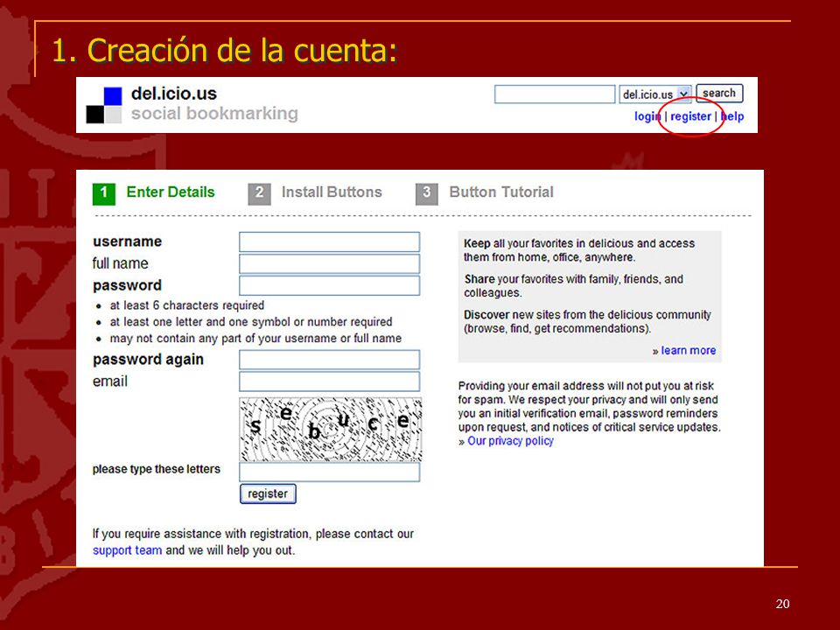
Task: Focus the email input field
Action: point(330,381)
